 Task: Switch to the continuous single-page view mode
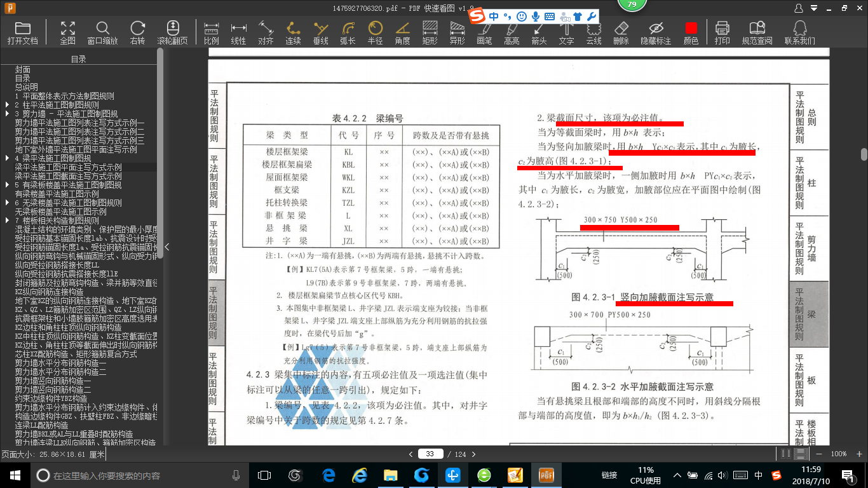click(x=801, y=454)
